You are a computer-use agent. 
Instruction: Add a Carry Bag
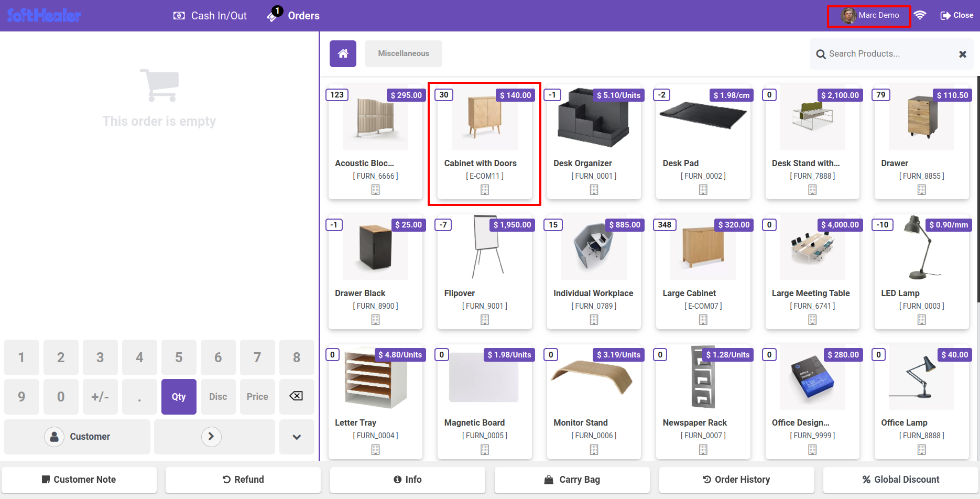(x=572, y=480)
